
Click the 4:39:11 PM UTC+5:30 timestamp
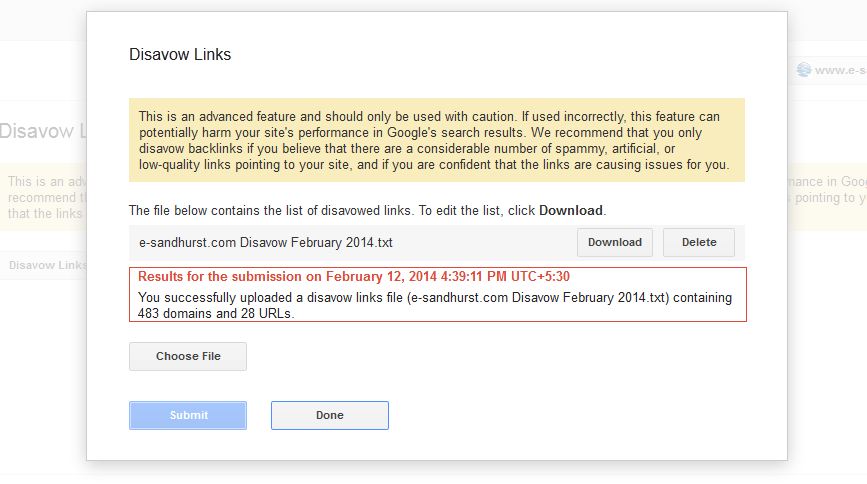click(x=505, y=277)
